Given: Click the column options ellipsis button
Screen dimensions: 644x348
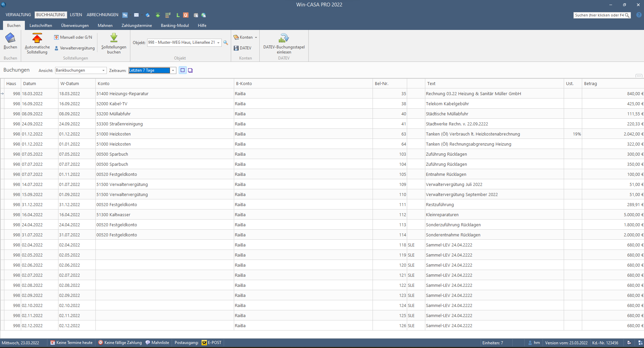Looking at the screenshot, I should [639, 76].
